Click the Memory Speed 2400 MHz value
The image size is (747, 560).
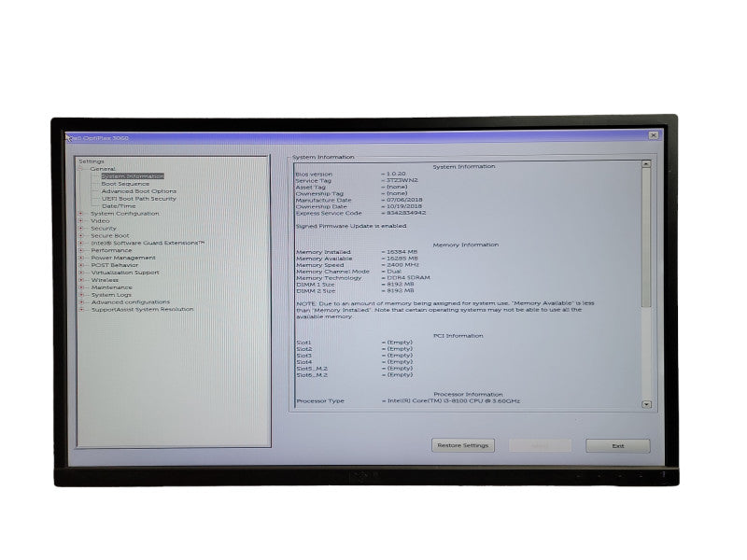[402, 265]
